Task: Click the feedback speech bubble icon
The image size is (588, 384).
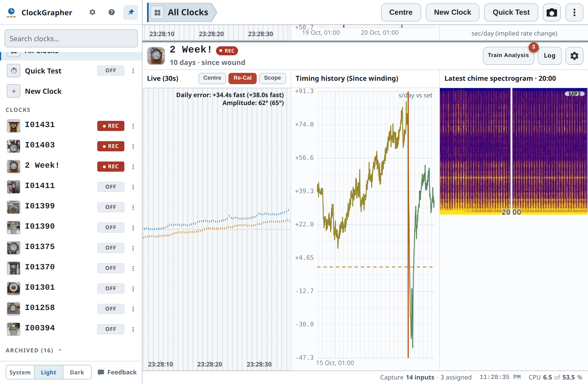Action: (x=101, y=372)
